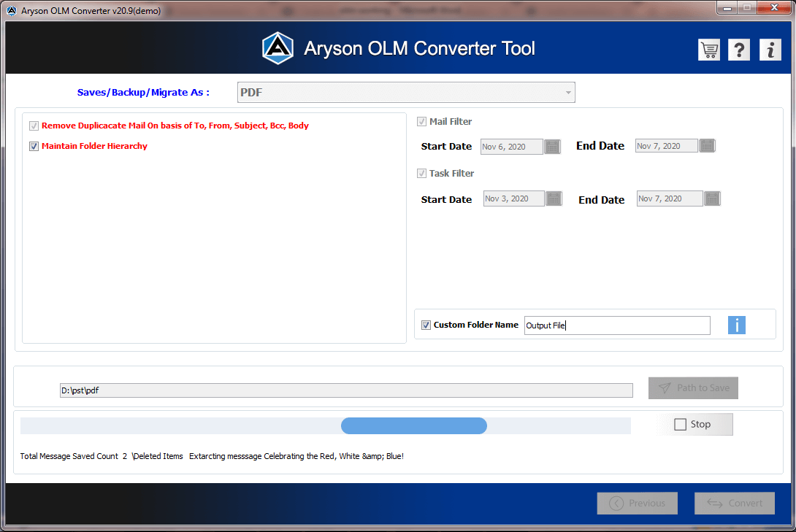The width and height of the screenshot is (796, 532).
Task: Open the help question mark icon
Action: [738, 50]
